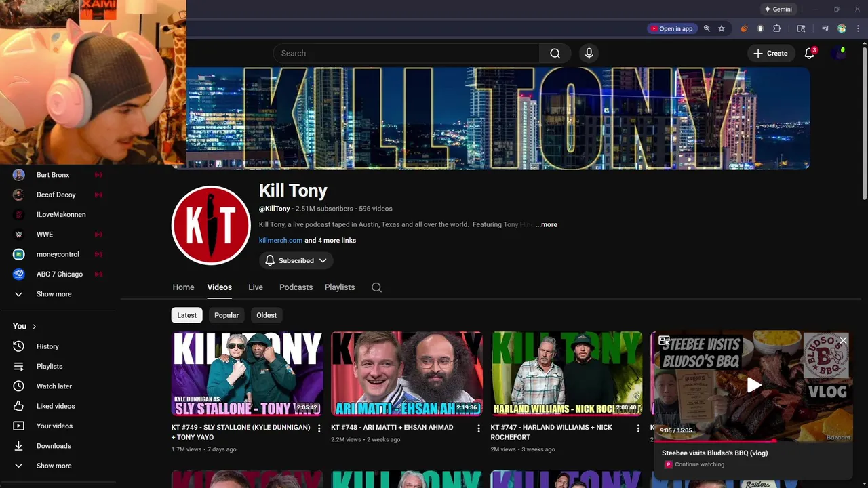This screenshot has width=868, height=488.
Task: Expand the miniplayer to full view
Action: click(x=664, y=340)
